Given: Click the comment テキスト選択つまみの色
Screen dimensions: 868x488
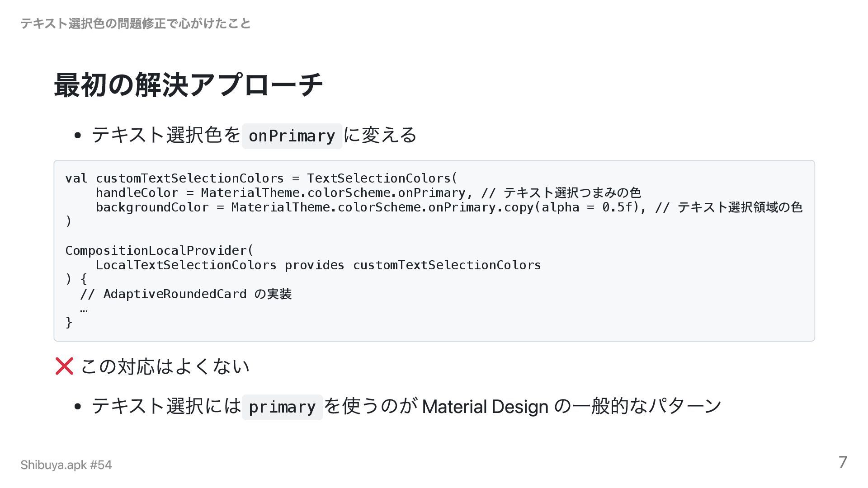Looking at the screenshot, I should coord(572,193).
